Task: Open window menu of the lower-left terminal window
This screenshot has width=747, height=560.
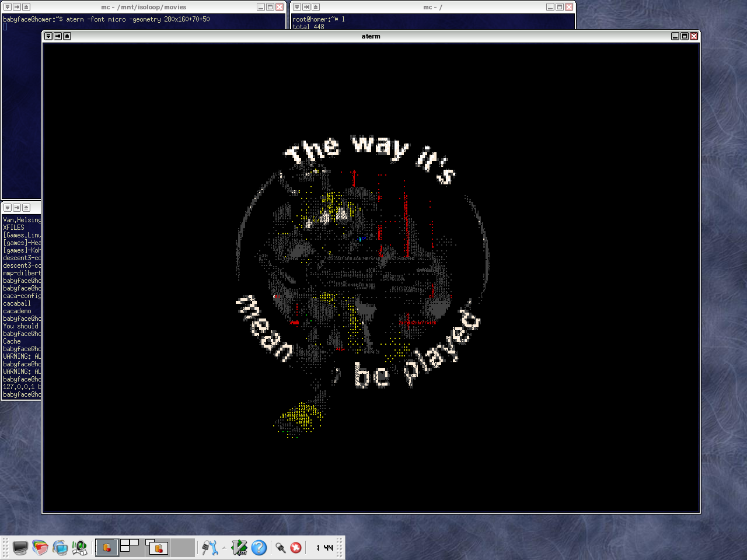Action: coord(8,208)
